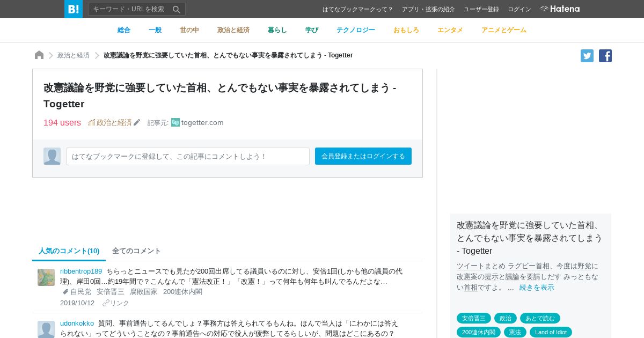The width and height of the screenshot is (644, 338).
Task: Click the Hatena logo in header
Action: coord(560,9)
